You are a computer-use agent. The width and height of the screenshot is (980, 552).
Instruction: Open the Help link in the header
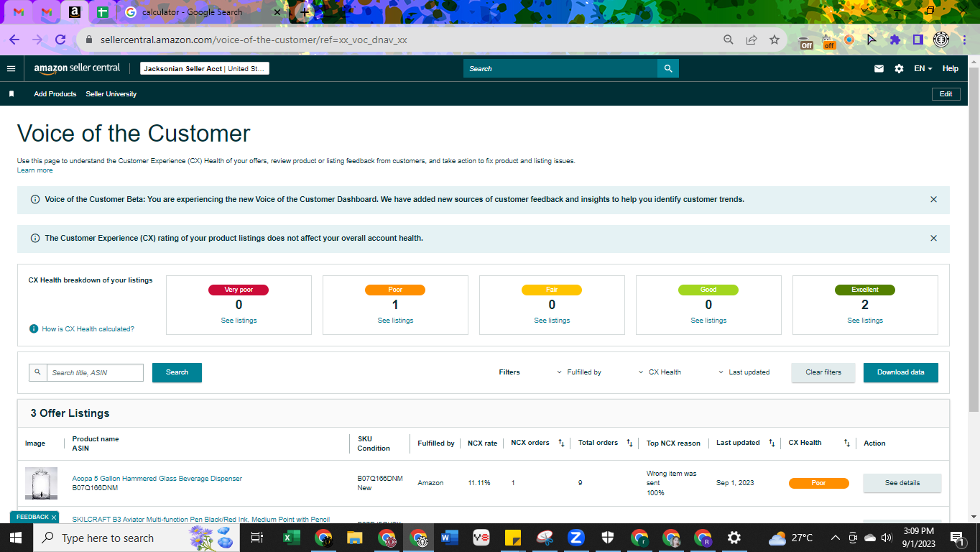point(951,69)
